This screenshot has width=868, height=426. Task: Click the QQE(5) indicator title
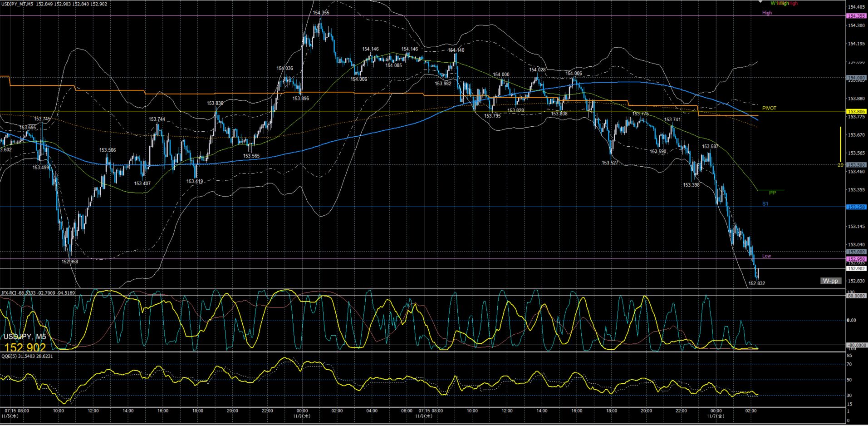[x=27, y=356]
